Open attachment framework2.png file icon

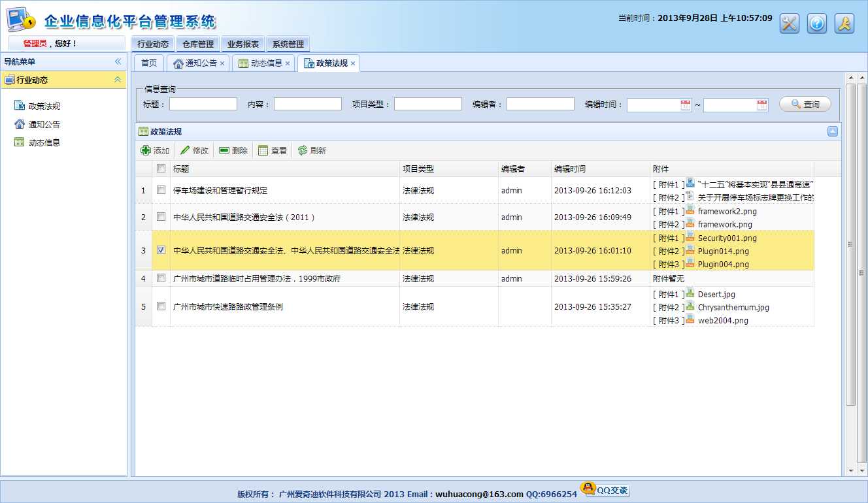[x=690, y=210]
